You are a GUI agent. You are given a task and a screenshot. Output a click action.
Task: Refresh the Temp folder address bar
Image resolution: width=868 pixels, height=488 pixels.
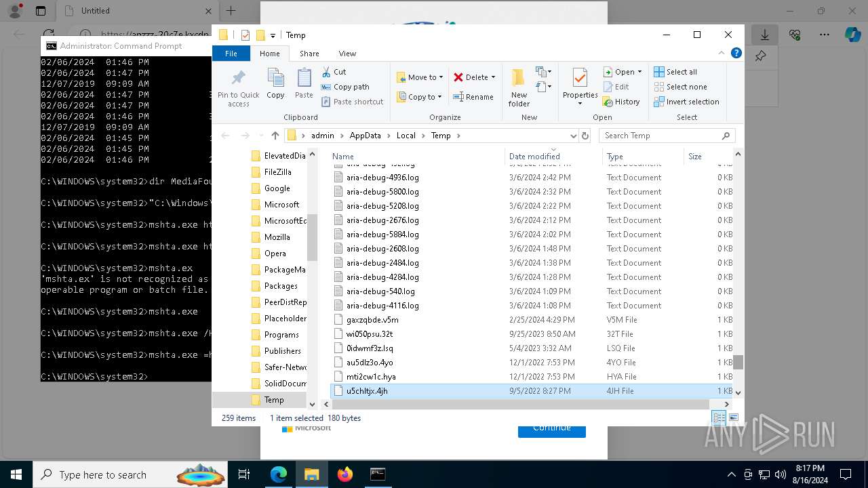click(585, 136)
